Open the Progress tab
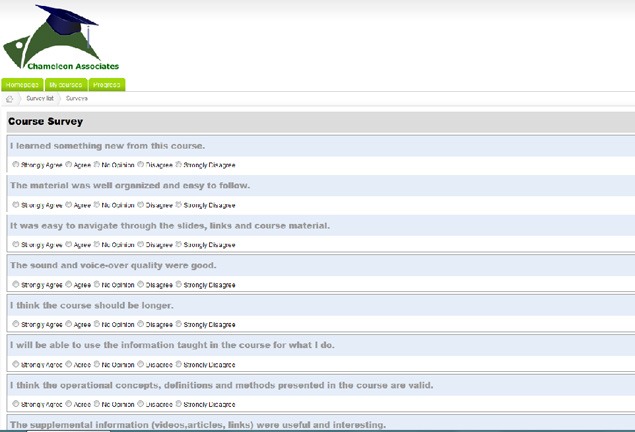This screenshot has height=432, width=635. click(106, 85)
